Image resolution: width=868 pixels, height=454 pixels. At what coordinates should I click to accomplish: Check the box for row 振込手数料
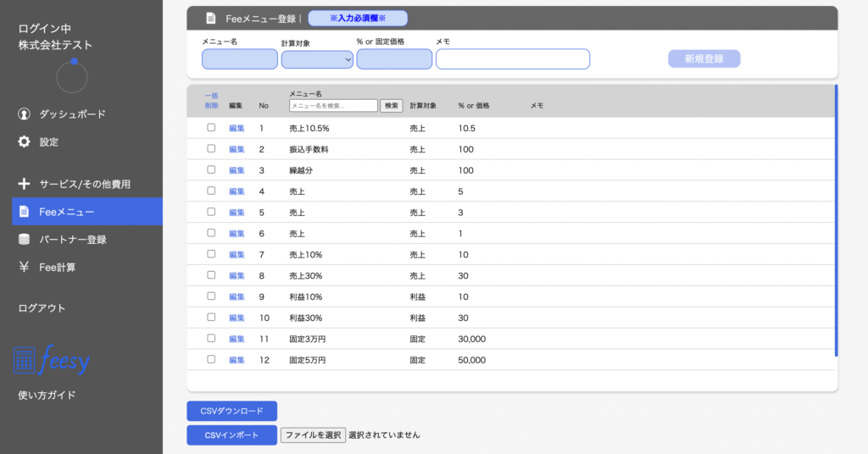pos(211,149)
